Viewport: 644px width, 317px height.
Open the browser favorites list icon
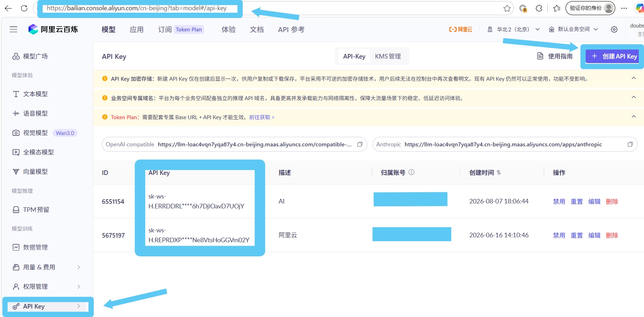pyautogui.click(x=557, y=8)
